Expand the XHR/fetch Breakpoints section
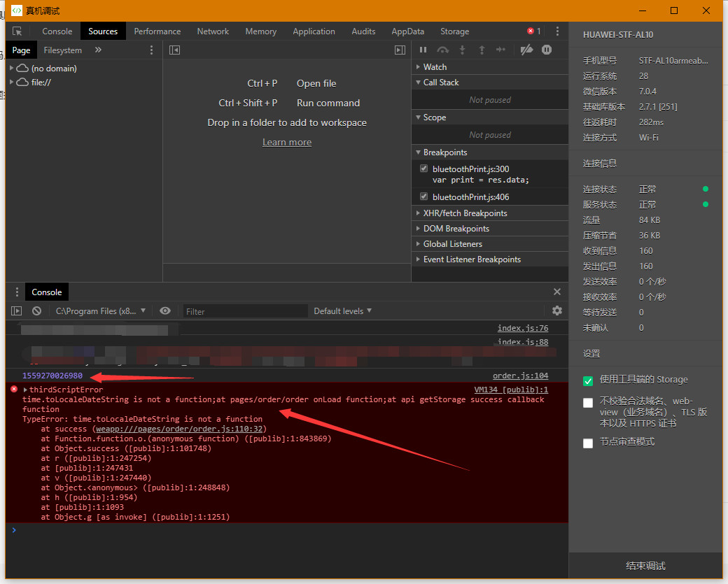 (465, 213)
